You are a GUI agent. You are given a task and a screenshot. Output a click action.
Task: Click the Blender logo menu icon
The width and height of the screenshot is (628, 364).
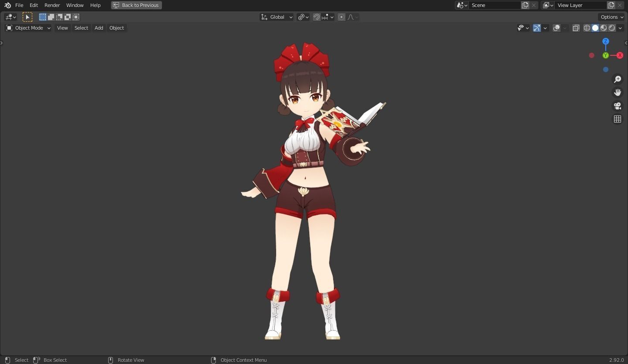pos(7,5)
